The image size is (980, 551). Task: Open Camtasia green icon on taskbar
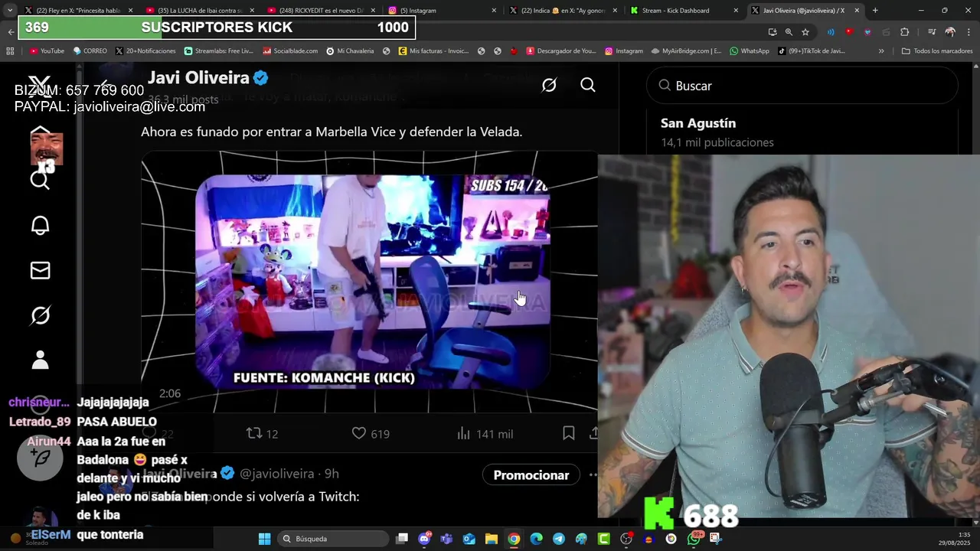point(603,539)
